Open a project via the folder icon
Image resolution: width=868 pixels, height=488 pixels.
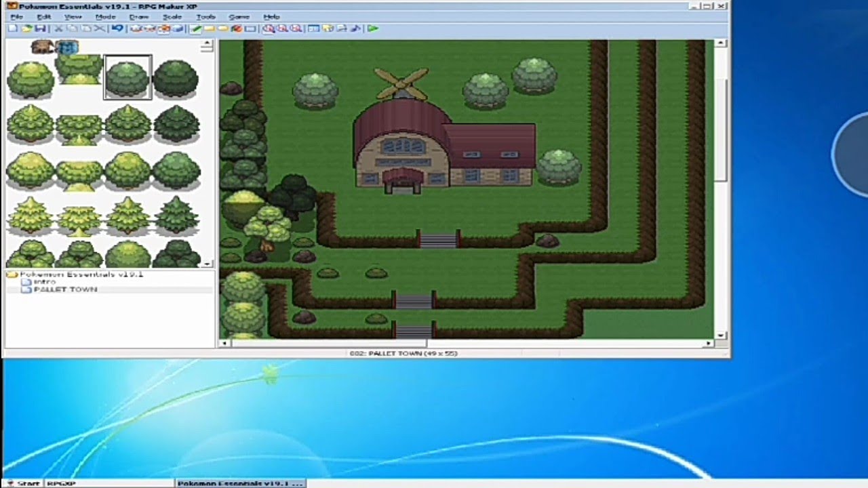coord(26,28)
